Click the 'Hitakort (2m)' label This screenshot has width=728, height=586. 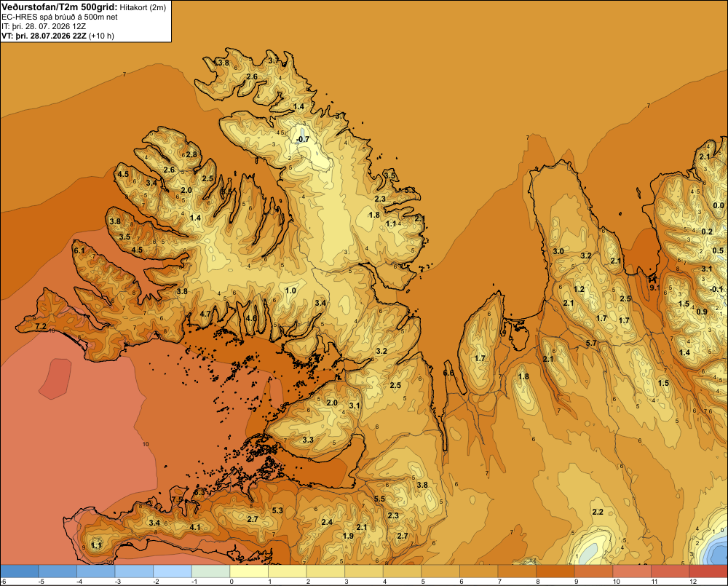click(143, 7)
